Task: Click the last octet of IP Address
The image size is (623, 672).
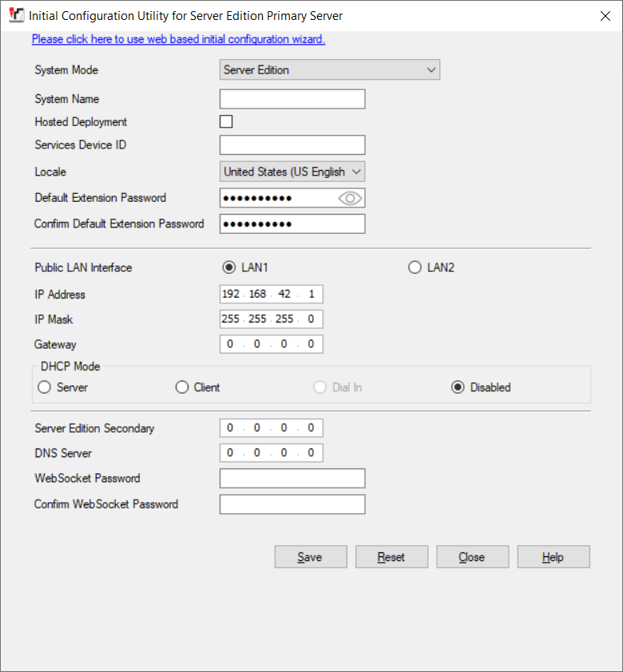Action: pyautogui.click(x=311, y=294)
